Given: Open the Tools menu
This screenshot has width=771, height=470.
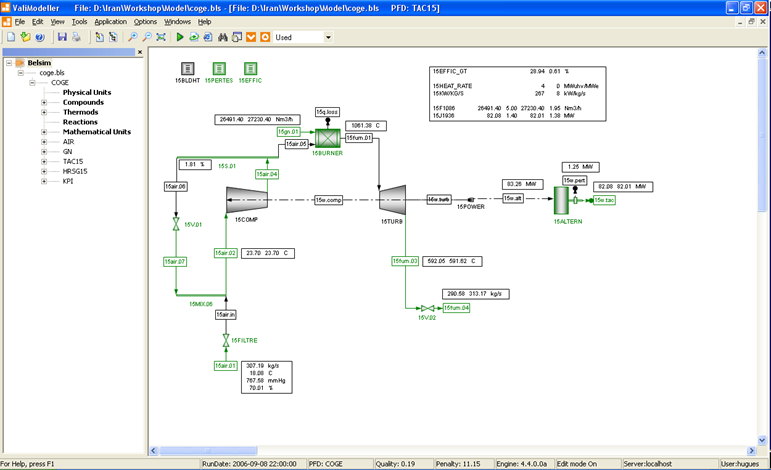Looking at the screenshot, I should tap(79, 22).
